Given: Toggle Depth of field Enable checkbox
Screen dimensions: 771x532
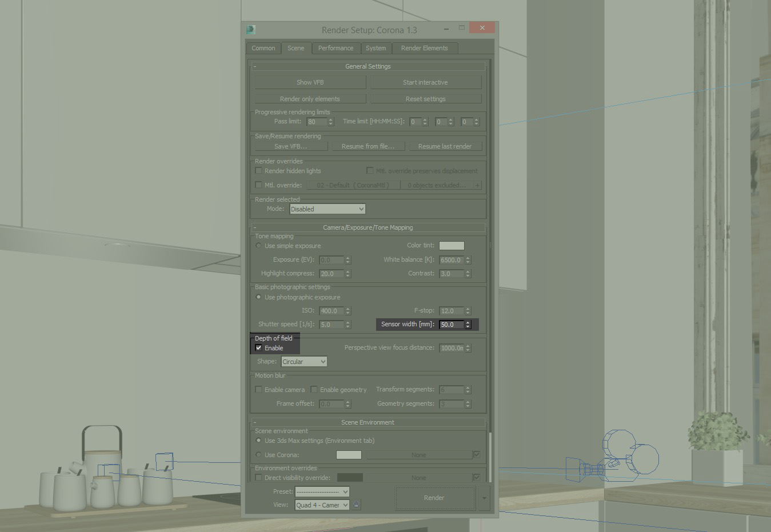Looking at the screenshot, I should click(x=259, y=348).
